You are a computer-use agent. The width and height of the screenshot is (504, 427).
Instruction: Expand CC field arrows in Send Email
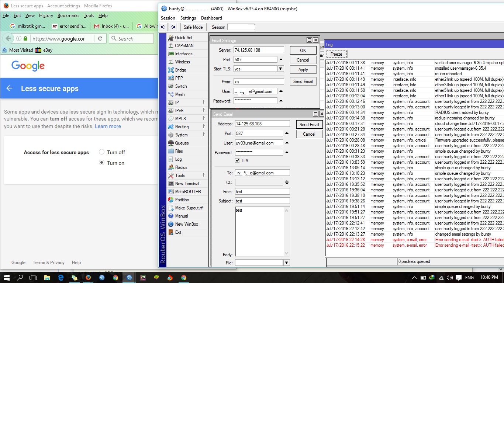point(287,183)
